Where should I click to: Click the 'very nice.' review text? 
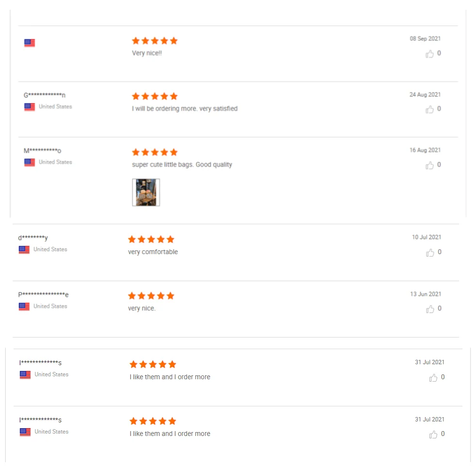point(142,308)
